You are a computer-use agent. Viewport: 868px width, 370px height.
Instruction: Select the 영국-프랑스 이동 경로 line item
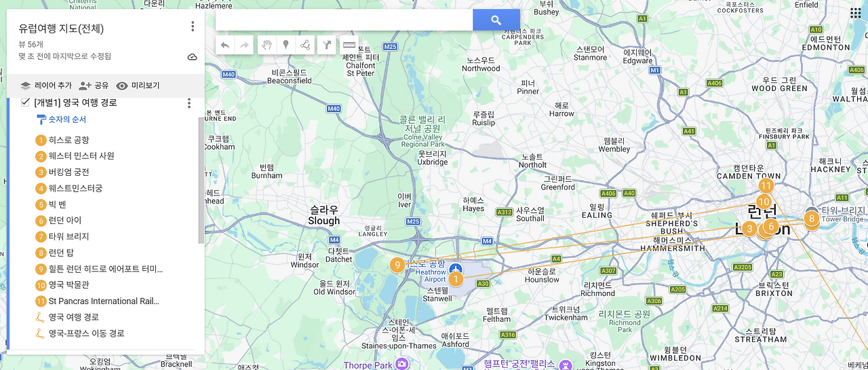click(x=86, y=333)
